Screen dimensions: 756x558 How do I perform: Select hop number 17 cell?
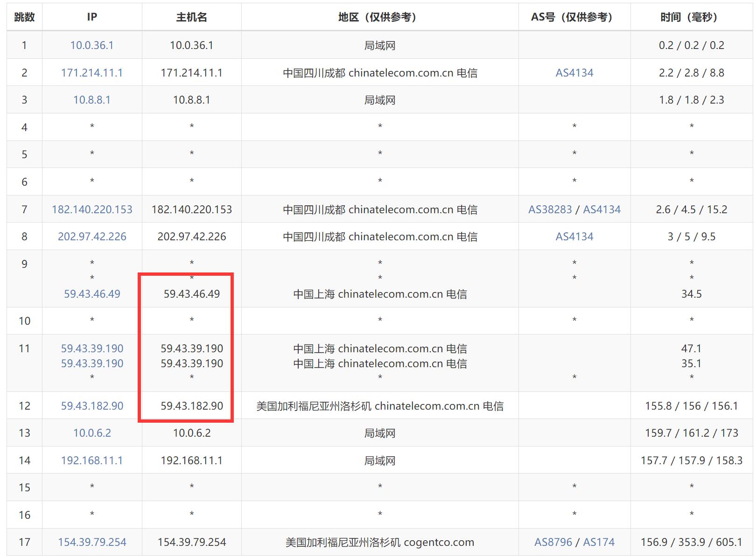[x=24, y=542]
